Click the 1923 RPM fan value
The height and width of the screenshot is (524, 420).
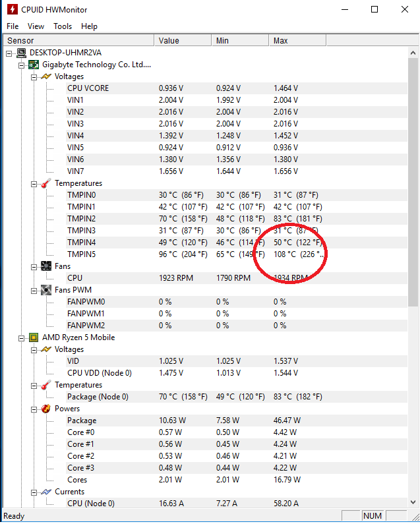176,278
